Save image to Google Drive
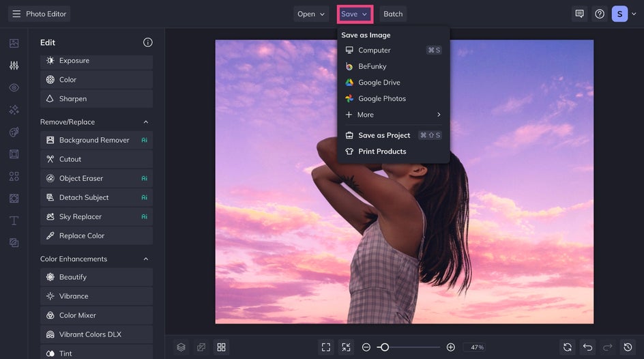 click(394, 82)
